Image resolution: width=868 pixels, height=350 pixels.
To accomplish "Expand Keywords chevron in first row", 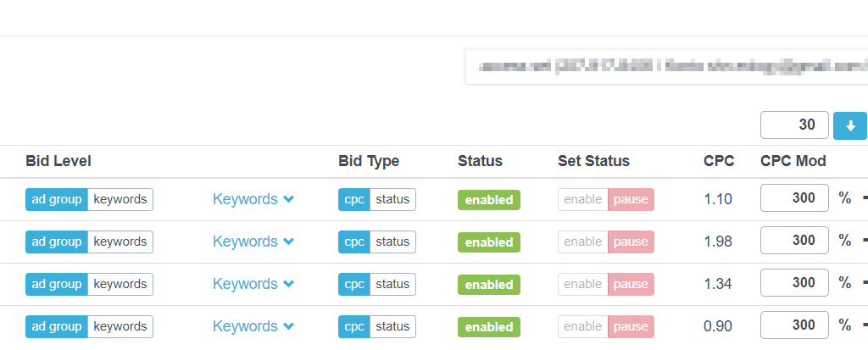I will (x=288, y=199).
